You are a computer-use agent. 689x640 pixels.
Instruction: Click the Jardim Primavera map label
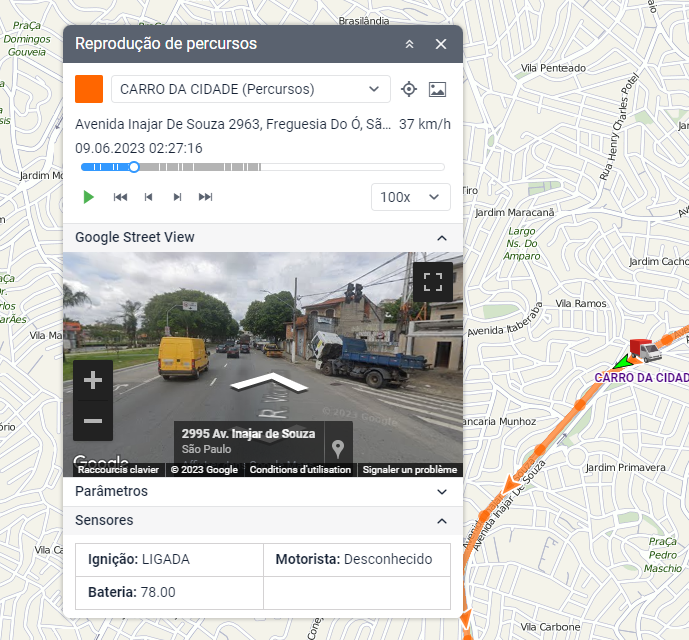click(625, 467)
